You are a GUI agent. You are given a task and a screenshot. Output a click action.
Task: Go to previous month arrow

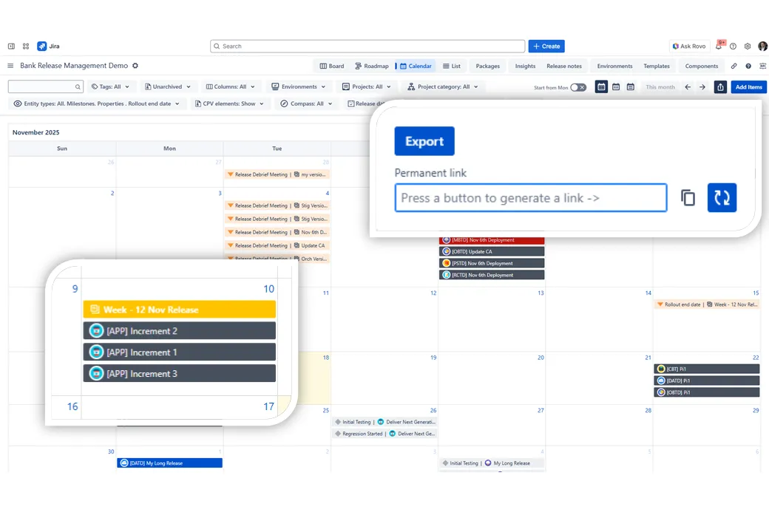click(x=688, y=87)
